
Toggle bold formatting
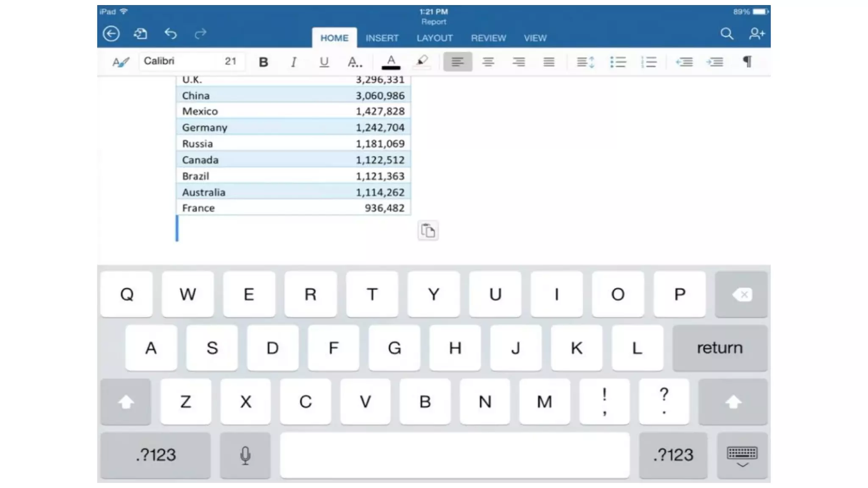tap(263, 62)
